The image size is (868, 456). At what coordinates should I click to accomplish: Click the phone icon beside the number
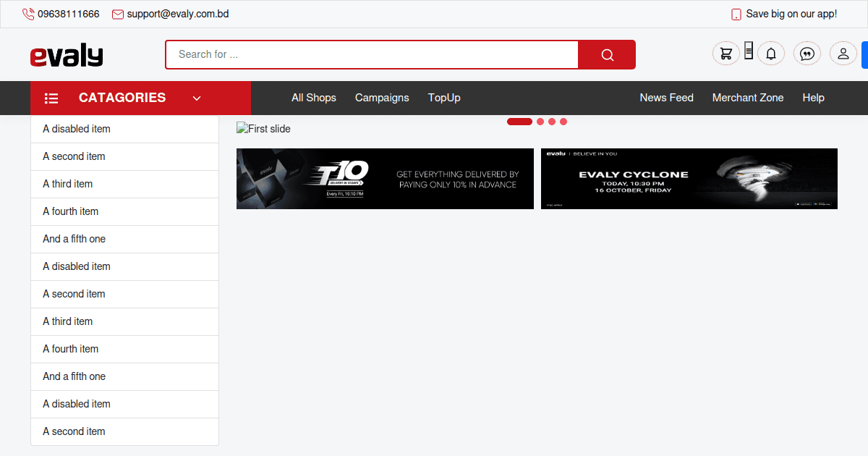28,14
